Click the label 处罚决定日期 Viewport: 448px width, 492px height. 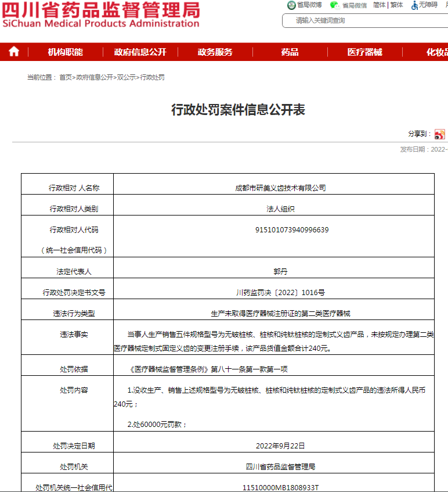click(74, 446)
